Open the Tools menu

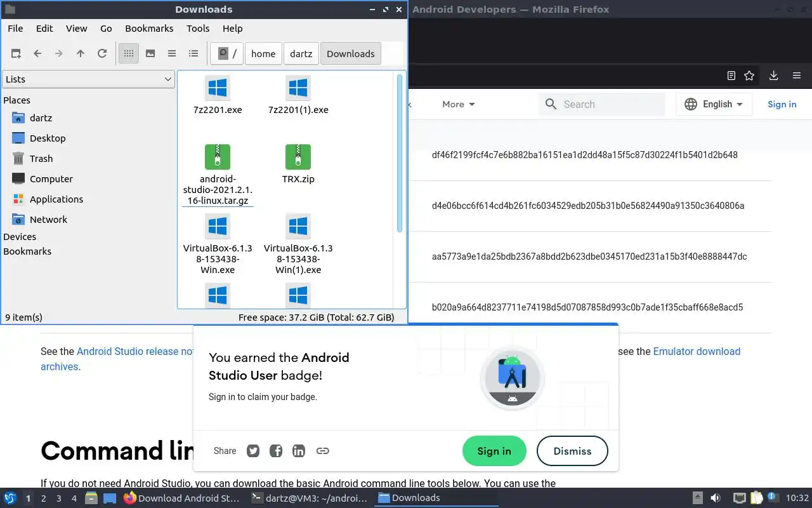click(x=198, y=29)
